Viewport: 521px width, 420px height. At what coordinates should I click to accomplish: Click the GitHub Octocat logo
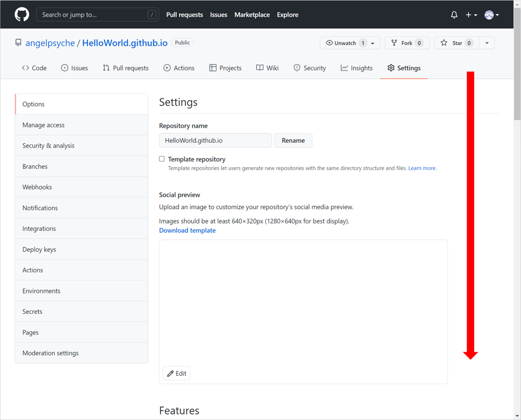click(22, 15)
